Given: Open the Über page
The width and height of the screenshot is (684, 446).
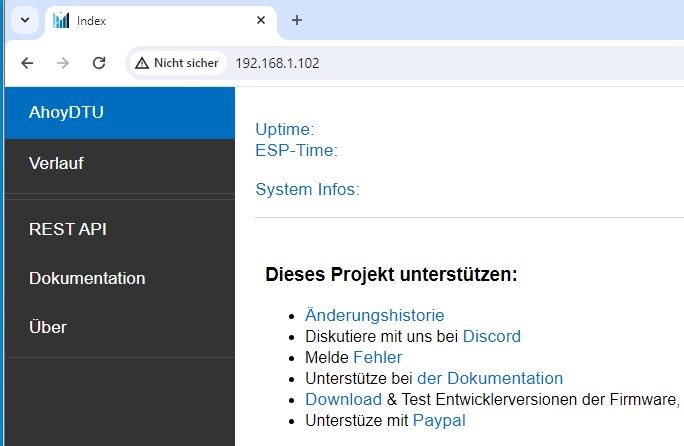Looking at the screenshot, I should 48,327.
